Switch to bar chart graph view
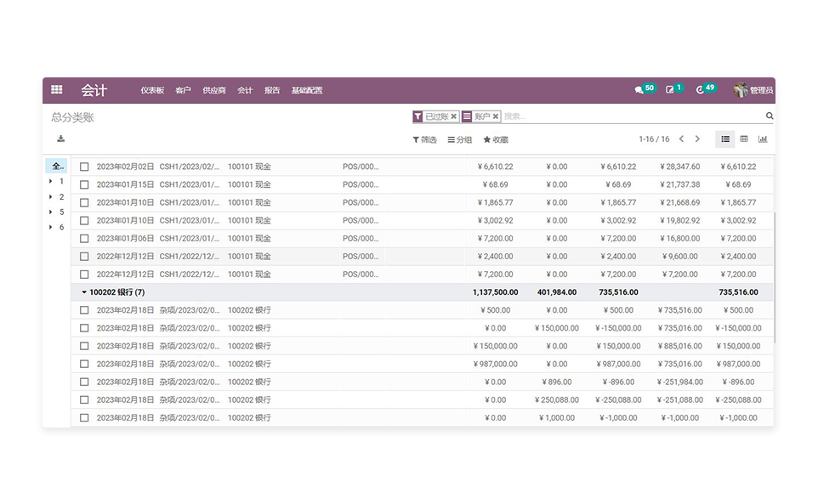The image size is (818, 504). tap(763, 139)
